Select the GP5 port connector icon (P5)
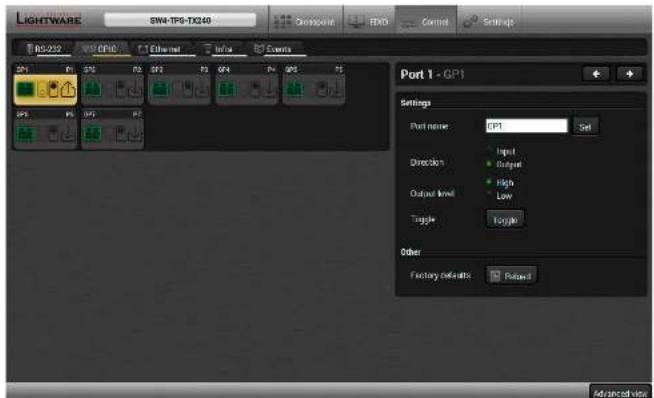654x398 pixels. coord(294,89)
